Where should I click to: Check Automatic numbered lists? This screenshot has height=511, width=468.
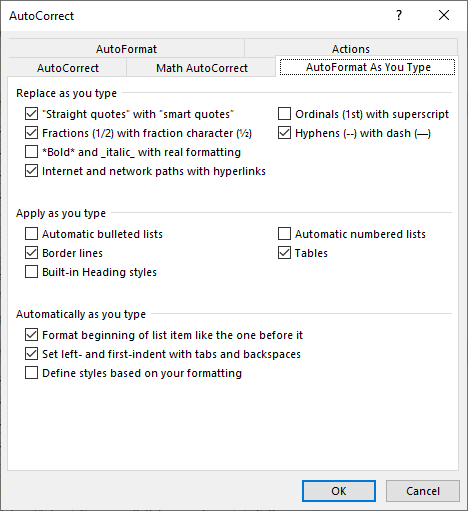pyautogui.click(x=284, y=234)
